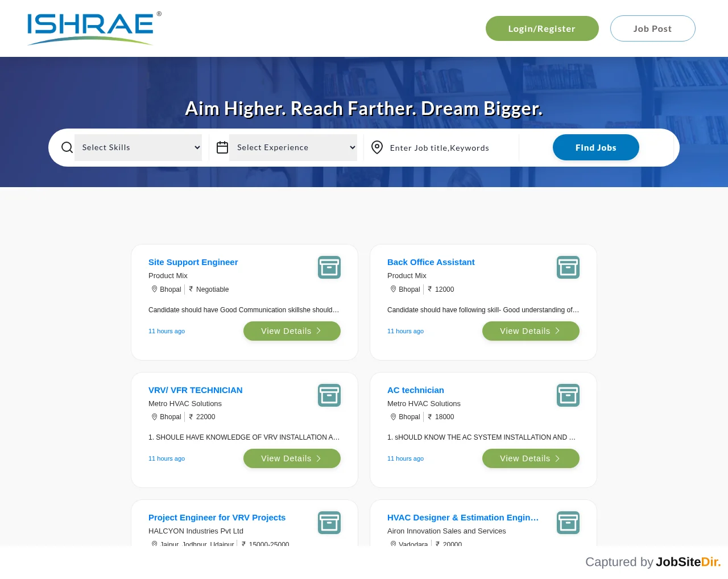Click '11 hours ago' on AC technician card
Image resolution: width=728 pixels, height=579 pixels.
[406, 458]
